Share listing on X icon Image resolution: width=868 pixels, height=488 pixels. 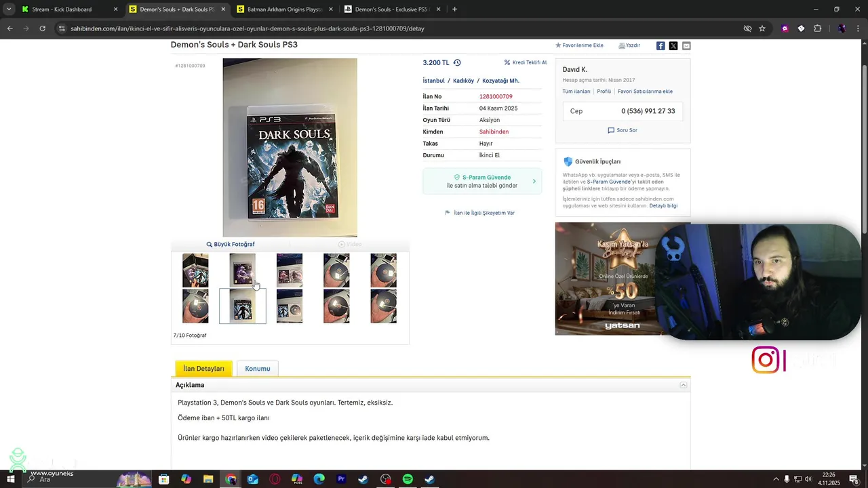(x=673, y=45)
